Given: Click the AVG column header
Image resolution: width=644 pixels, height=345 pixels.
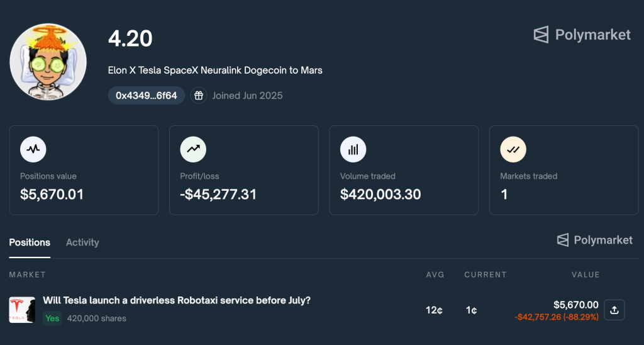Looking at the screenshot, I should click(x=435, y=274).
